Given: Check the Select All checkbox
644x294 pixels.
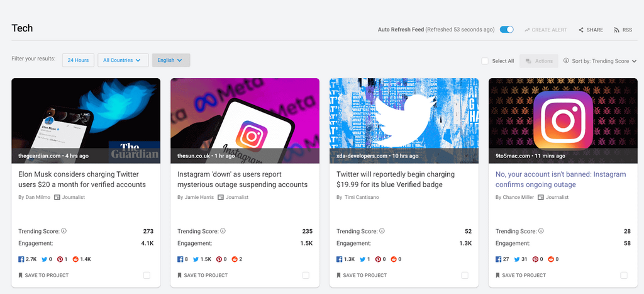Looking at the screenshot, I should click(x=485, y=61).
